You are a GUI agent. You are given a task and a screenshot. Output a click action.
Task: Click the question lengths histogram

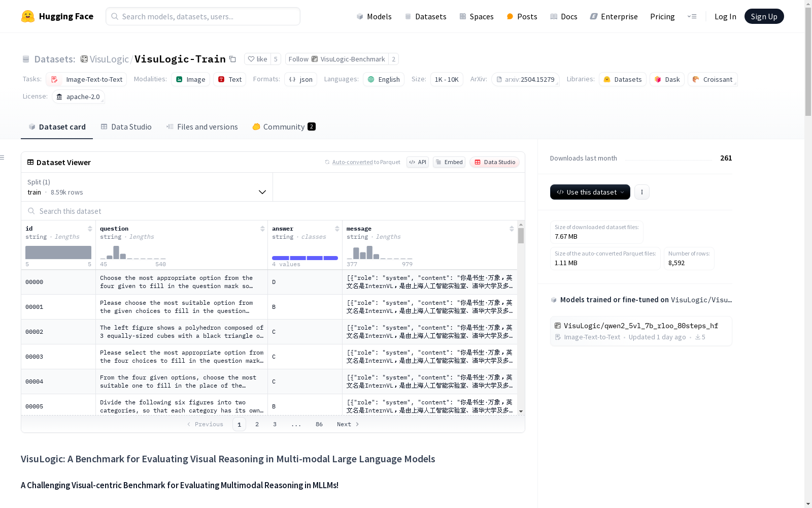point(132,252)
